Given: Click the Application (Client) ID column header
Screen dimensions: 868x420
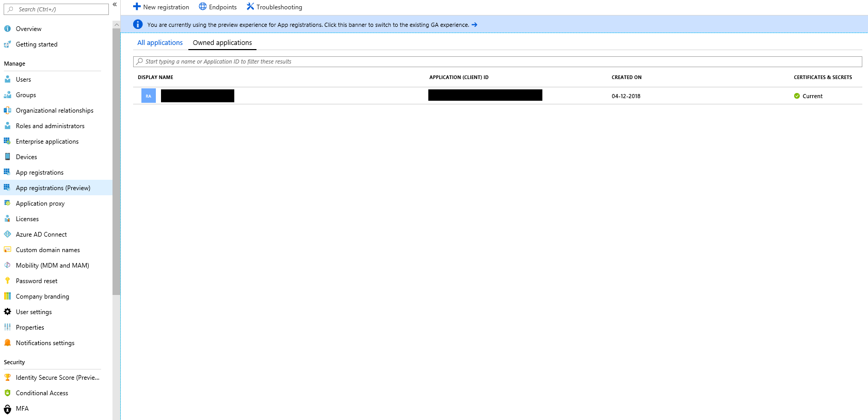Looking at the screenshot, I should pyautogui.click(x=459, y=77).
